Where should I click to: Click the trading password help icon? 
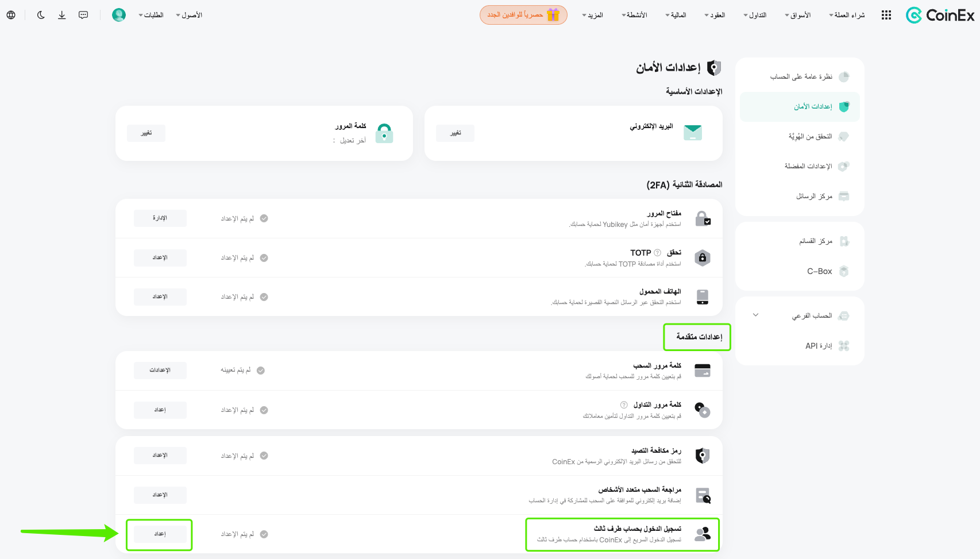click(624, 405)
